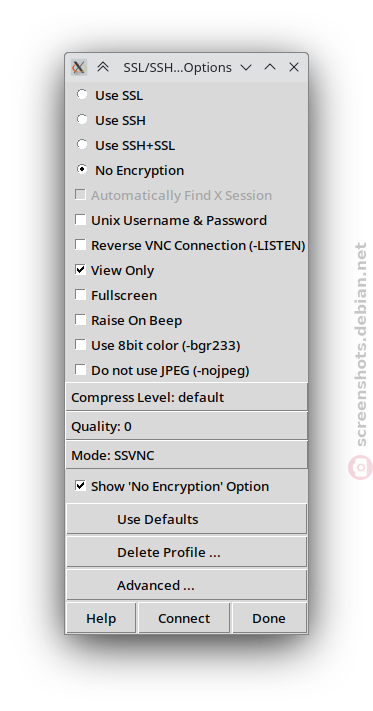
Task: Click the double-chevron shade icon in titlebar
Action: coord(103,68)
